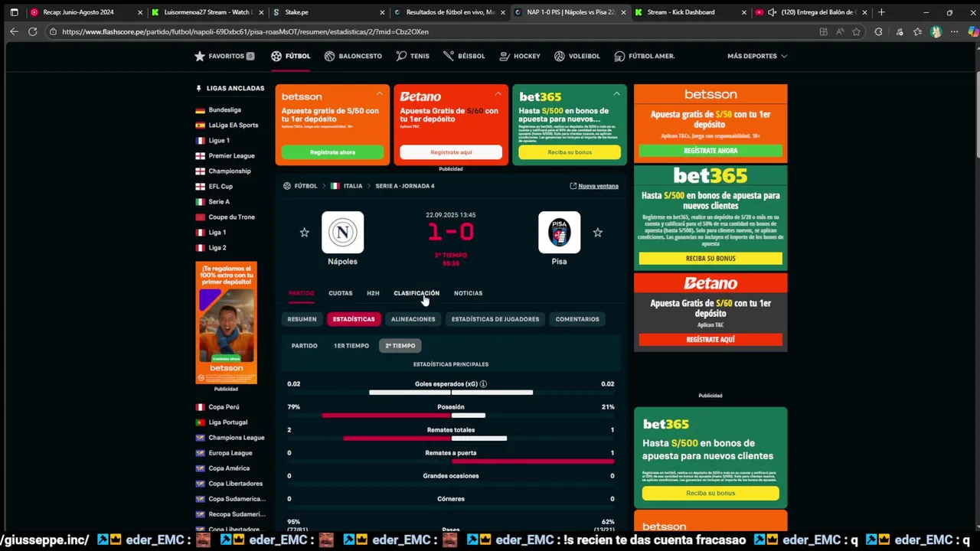Click Betano Regístrate aquí button

click(451, 152)
